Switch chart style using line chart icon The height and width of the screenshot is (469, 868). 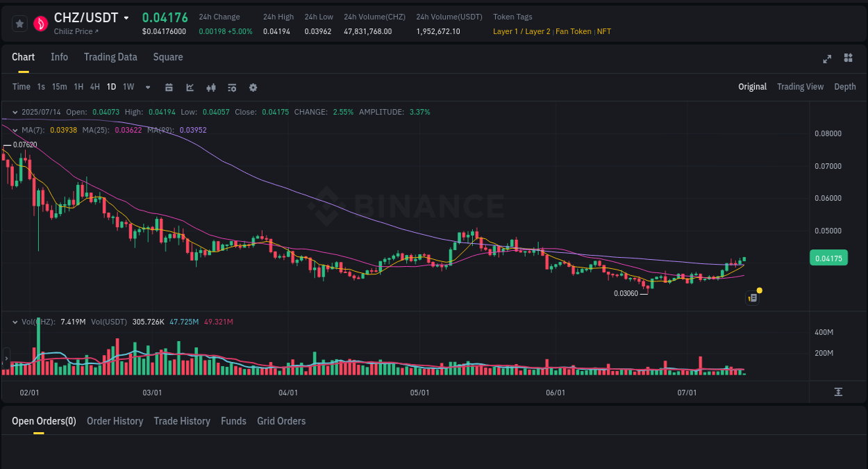(189, 87)
